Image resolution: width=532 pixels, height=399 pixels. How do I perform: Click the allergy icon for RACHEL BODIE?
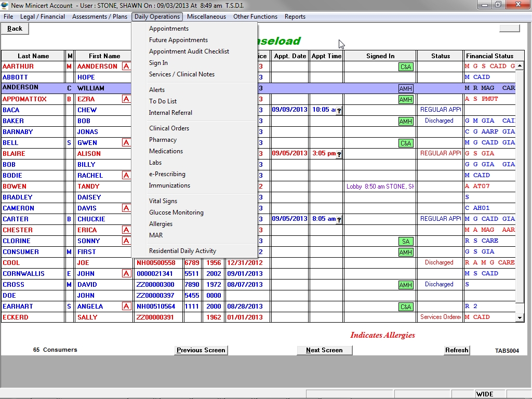(x=126, y=176)
